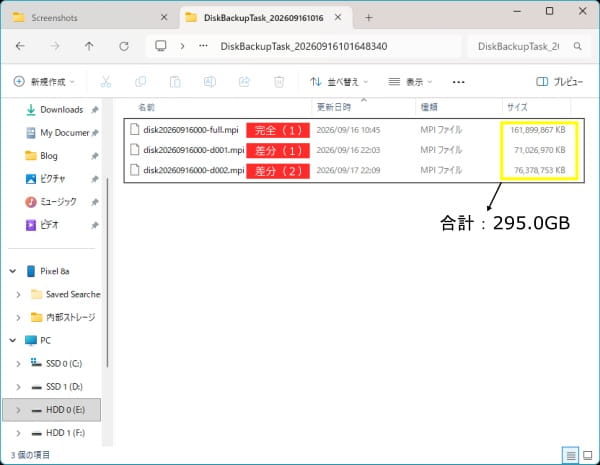Expand the 内部ストレージ node

coord(18,317)
